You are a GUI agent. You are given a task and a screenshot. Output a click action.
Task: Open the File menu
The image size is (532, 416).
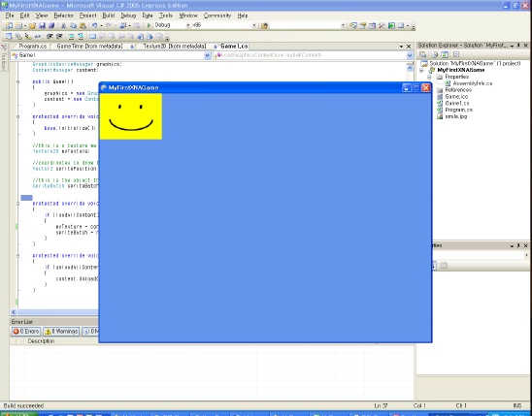click(x=10, y=16)
